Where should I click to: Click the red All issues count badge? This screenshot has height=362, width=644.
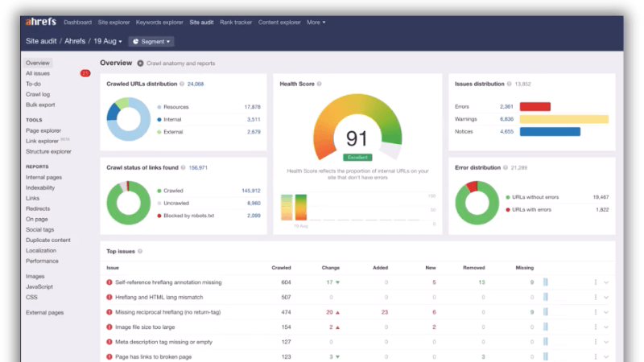point(85,73)
